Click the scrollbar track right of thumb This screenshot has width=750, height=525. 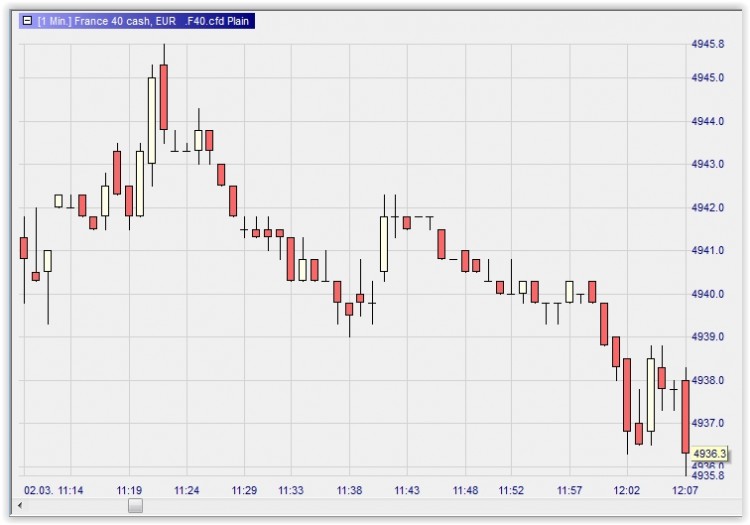pos(440,505)
